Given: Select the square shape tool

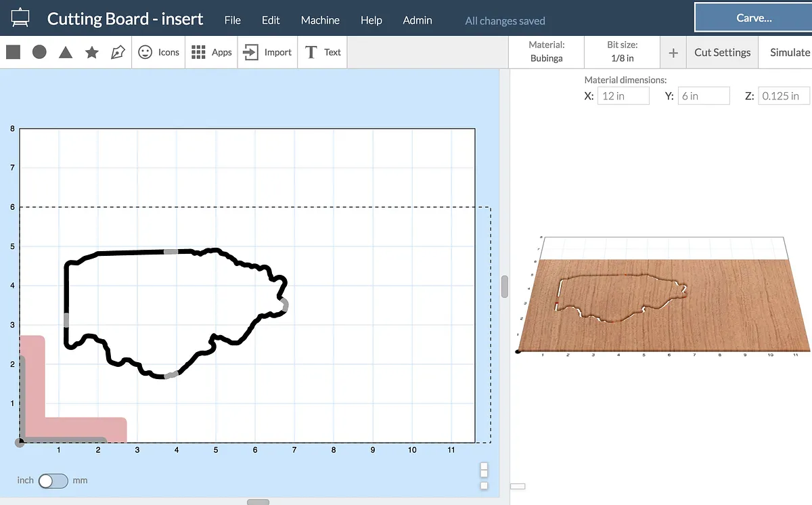Looking at the screenshot, I should tap(13, 52).
